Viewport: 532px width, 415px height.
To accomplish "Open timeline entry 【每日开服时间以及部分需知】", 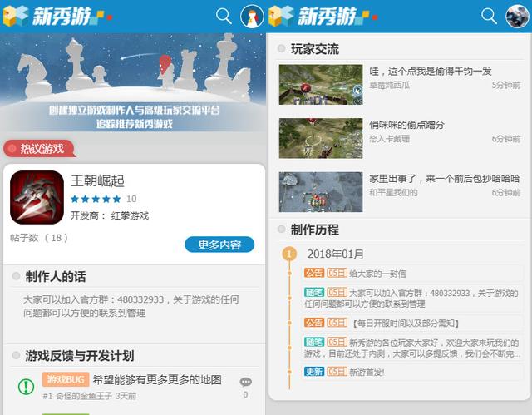I will click(406, 323).
